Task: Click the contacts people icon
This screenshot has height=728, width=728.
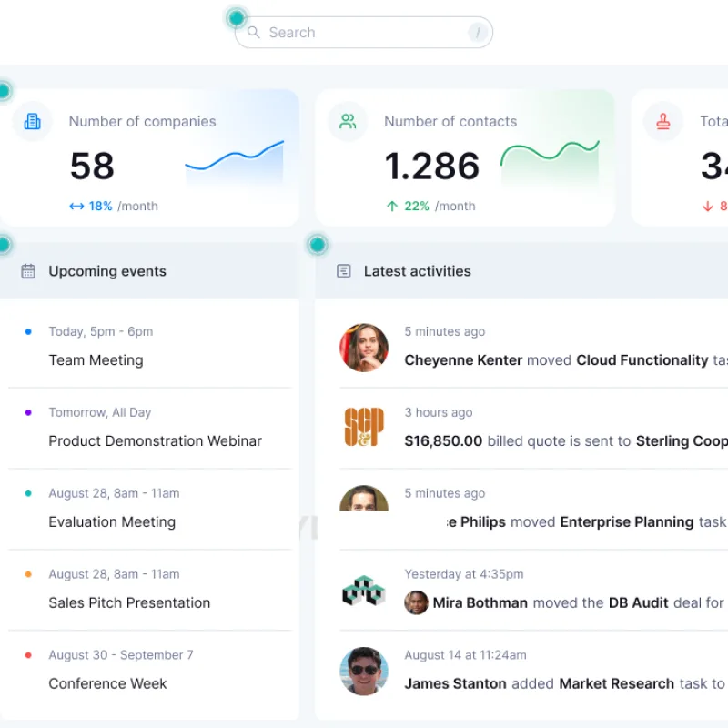Action: click(x=348, y=122)
